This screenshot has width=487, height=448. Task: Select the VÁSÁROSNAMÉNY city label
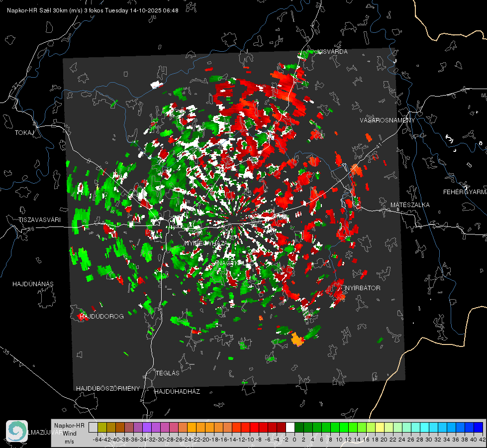pyautogui.click(x=388, y=120)
